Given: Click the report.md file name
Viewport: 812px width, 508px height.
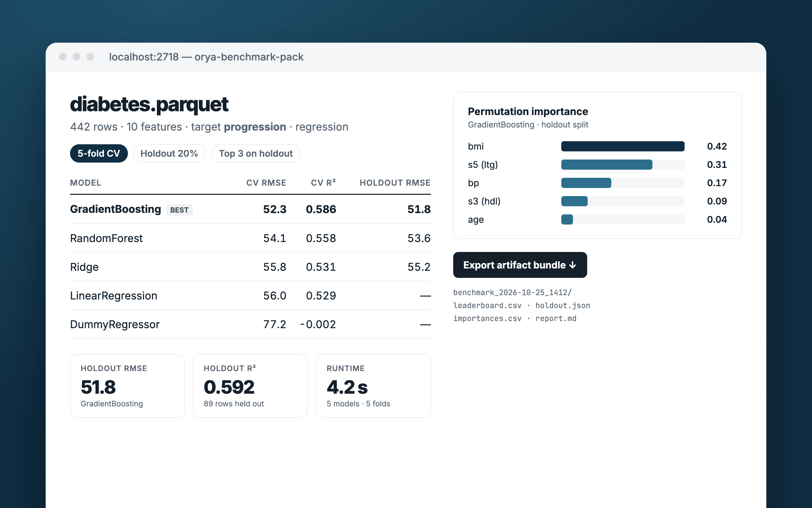Looking at the screenshot, I should point(556,319).
